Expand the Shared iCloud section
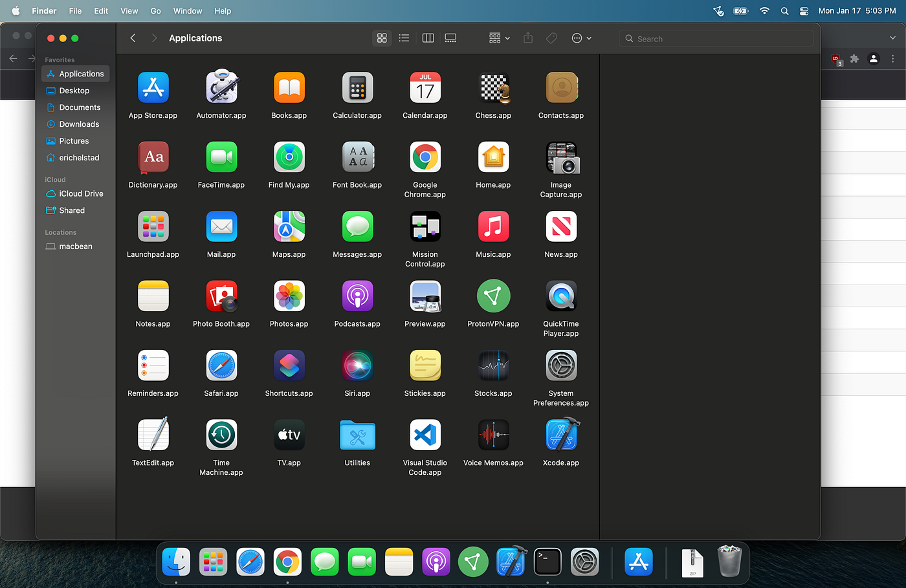The width and height of the screenshot is (906, 588). [71, 210]
